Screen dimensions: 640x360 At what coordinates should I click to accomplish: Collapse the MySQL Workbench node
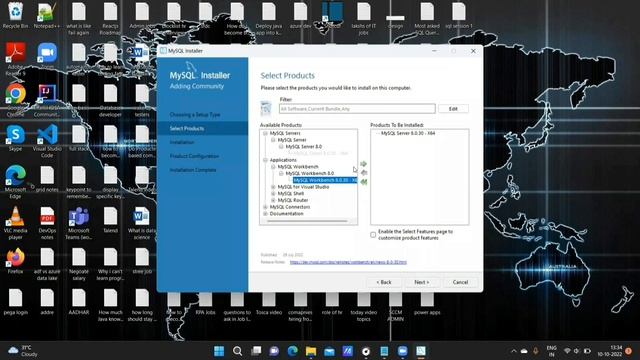coord(273,167)
